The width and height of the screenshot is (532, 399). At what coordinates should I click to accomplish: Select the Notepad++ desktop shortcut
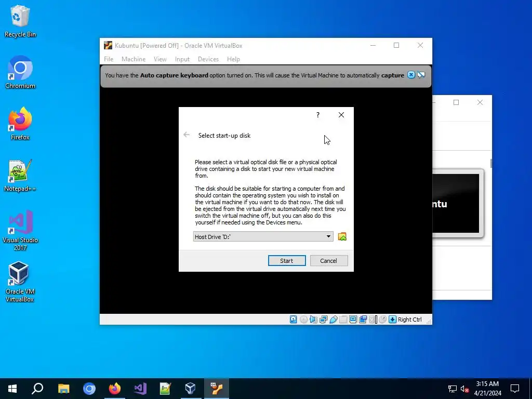click(20, 176)
